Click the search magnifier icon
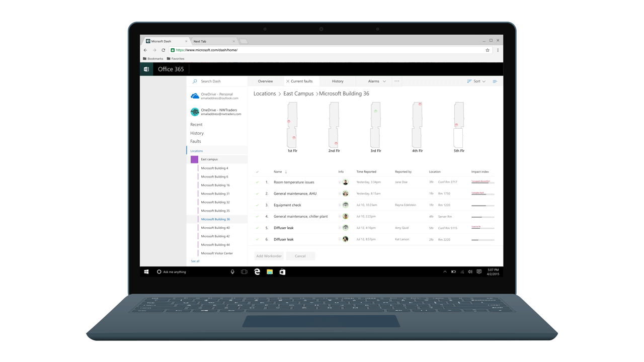This screenshot has width=644, height=362. [195, 81]
